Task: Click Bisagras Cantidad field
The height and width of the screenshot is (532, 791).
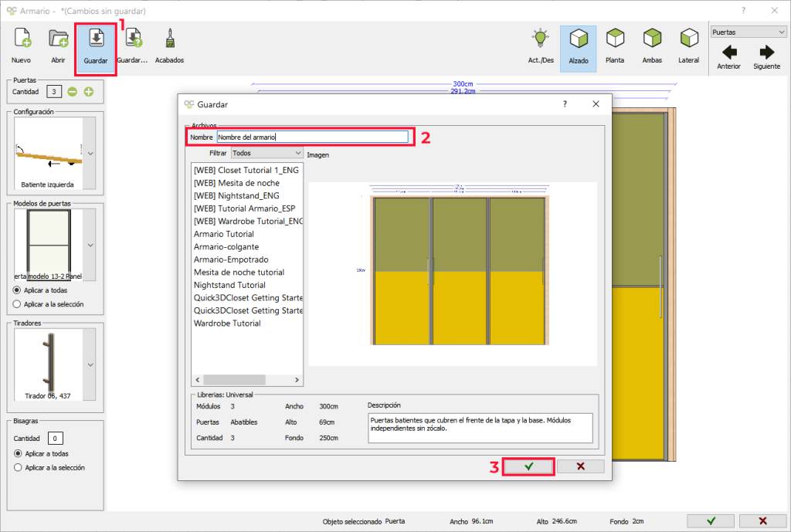Action: (55, 439)
